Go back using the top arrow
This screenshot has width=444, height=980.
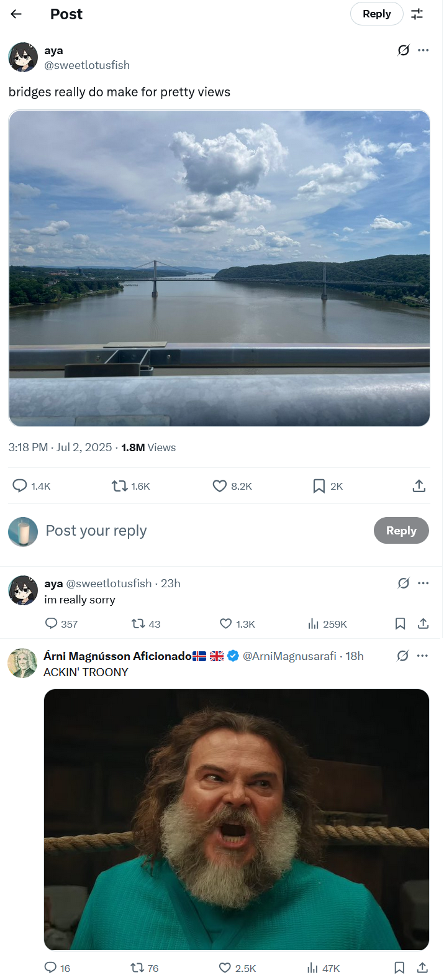click(x=16, y=14)
